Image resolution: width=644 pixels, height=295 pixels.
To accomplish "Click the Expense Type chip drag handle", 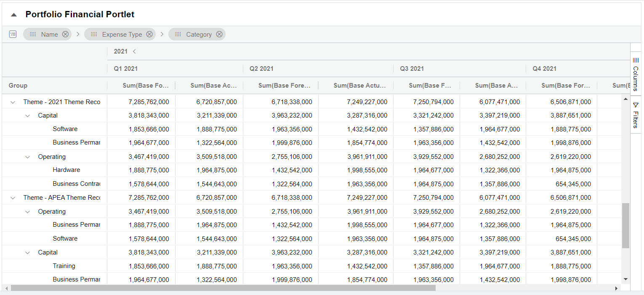I will (x=94, y=35).
